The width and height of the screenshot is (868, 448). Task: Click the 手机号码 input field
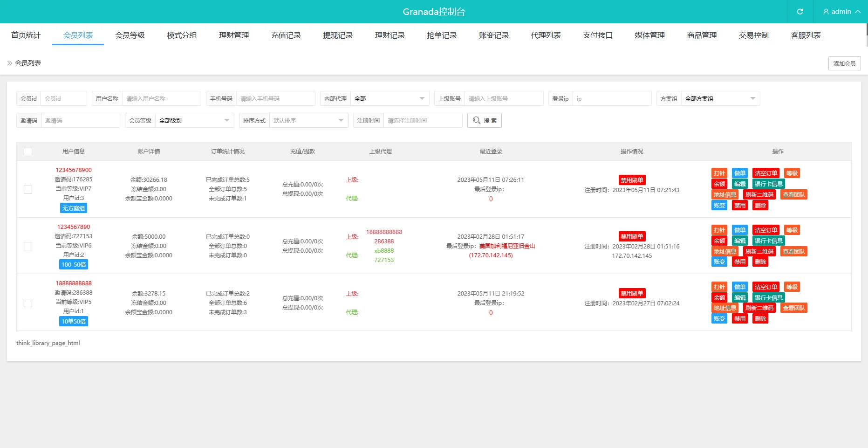pos(275,98)
